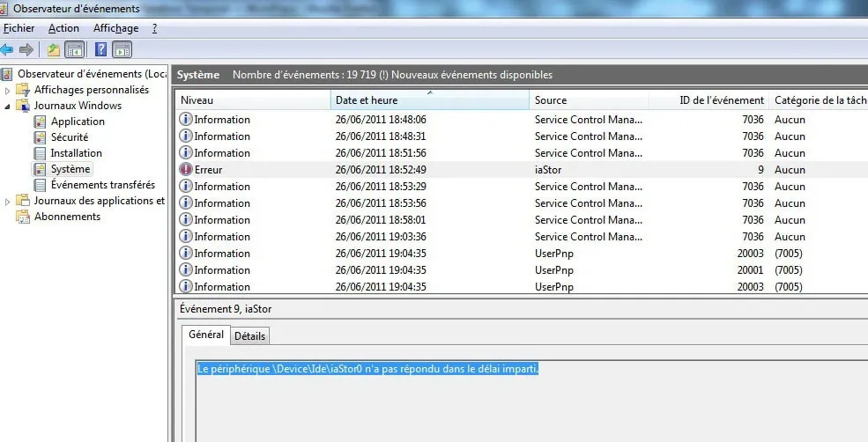Screen dimensions: 868x442
Task: Open Help via the blue question mark icon
Action: [x=101, y=49]
